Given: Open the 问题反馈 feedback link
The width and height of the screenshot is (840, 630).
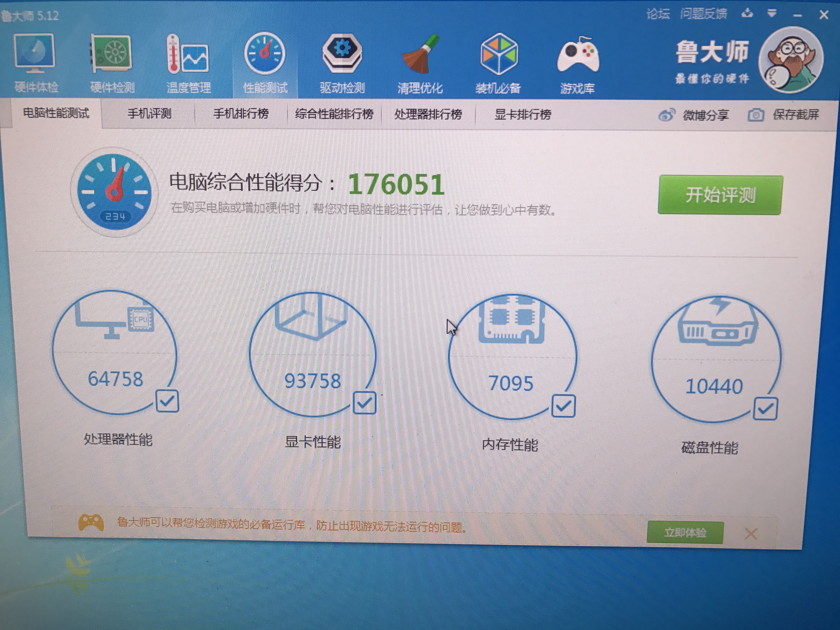Looking at the screenshot, I should [x=703, y=14].
